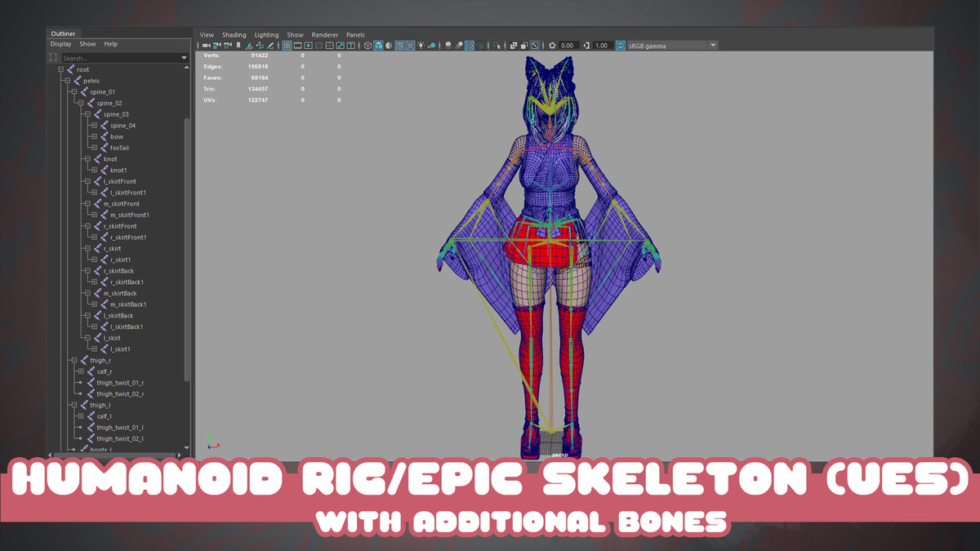Viewport: 980px width, 551px height.
Task: Switch to Wireframe display cube icon
Action: pyautogui.click(x=367, y=46)
